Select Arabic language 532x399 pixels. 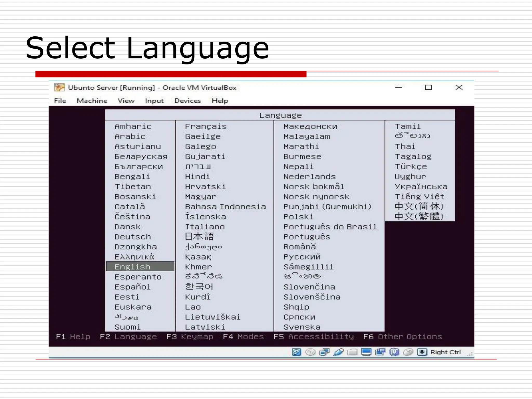[x=130, y=136]
